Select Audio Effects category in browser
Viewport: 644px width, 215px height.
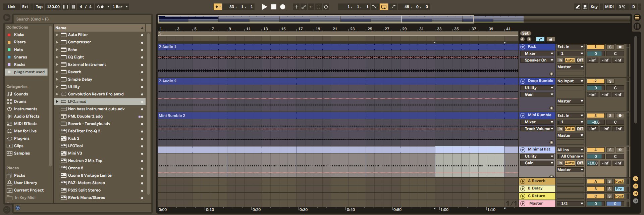click(26, 116)
